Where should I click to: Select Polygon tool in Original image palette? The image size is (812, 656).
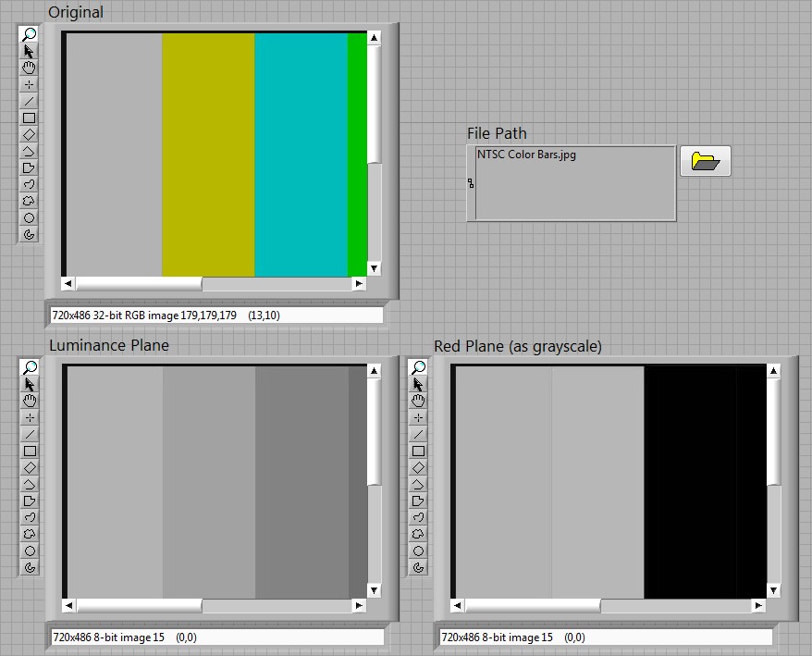click(29, 167)
